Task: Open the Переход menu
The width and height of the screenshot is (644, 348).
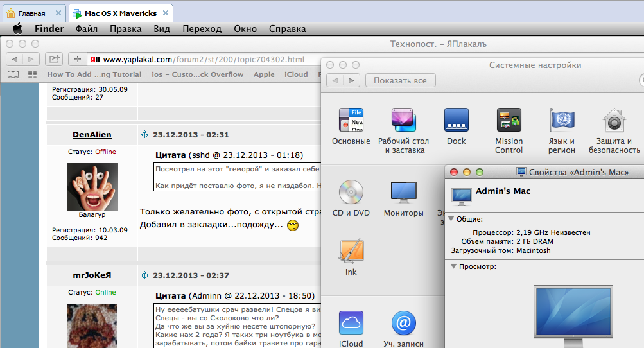Action: coord(202,29)
